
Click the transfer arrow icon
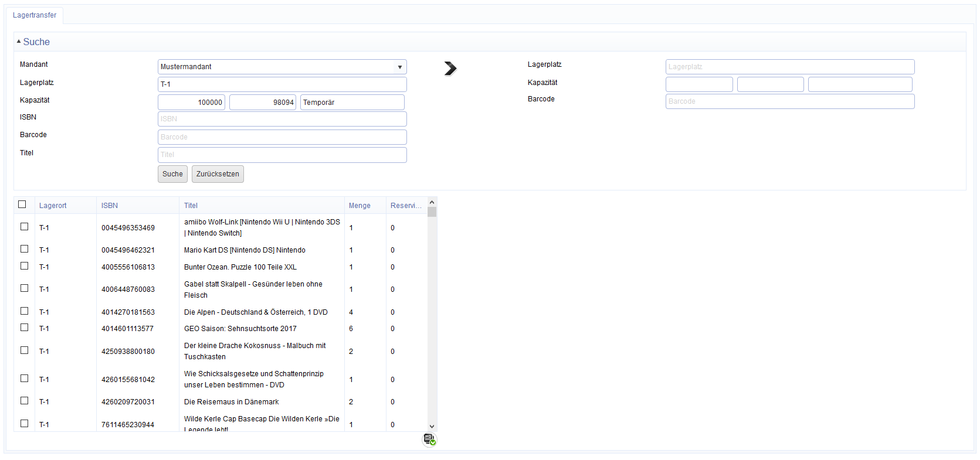pyautogui.click(x=450, y=69)
